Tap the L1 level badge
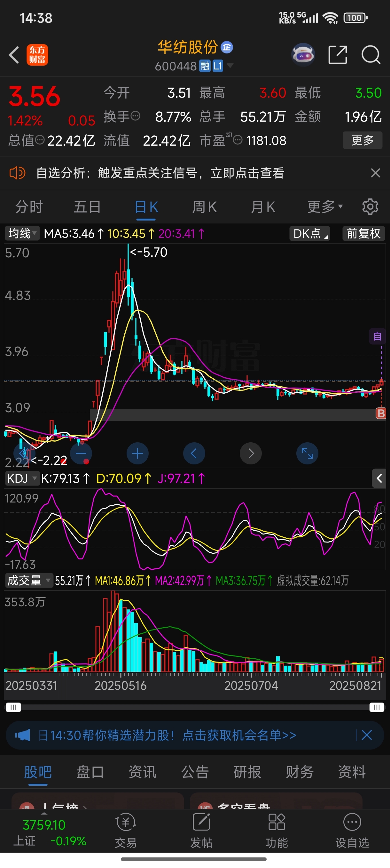390x868 pixels. coord(218,66)
